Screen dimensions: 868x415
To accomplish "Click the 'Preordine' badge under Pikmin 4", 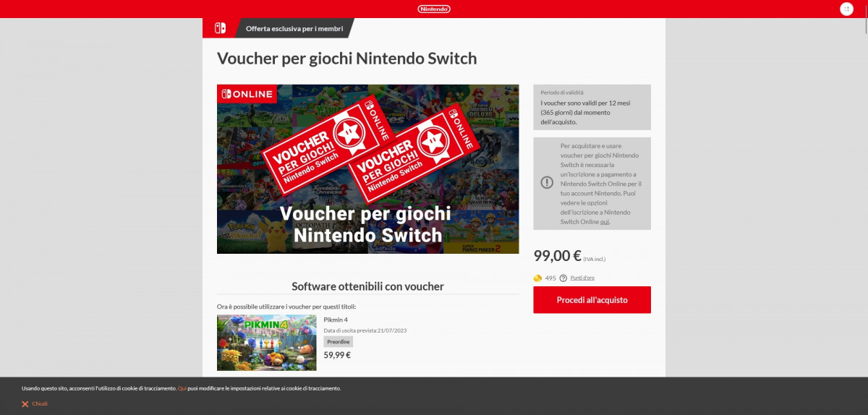I will click(338, 342).
